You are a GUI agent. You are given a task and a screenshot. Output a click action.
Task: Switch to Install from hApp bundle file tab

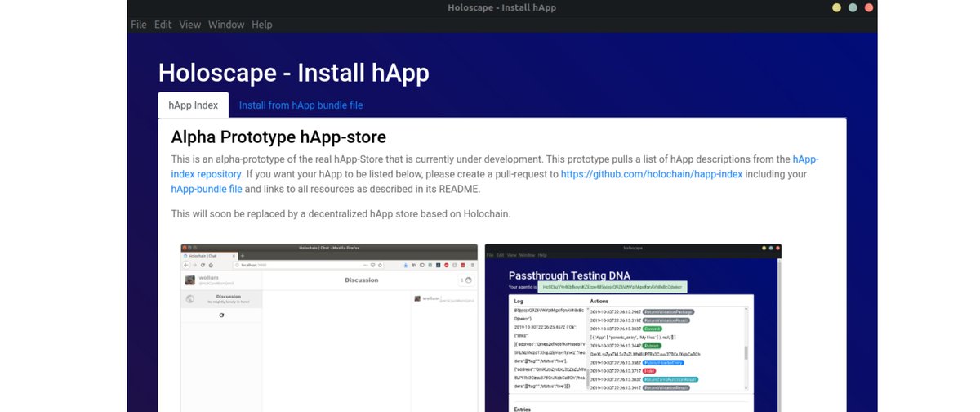point(301,105)
